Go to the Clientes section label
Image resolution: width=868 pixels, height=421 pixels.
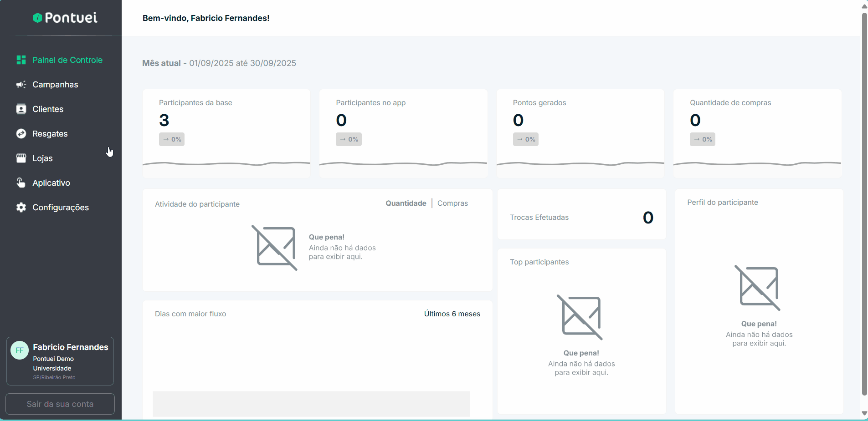click(x=48, y=109)
